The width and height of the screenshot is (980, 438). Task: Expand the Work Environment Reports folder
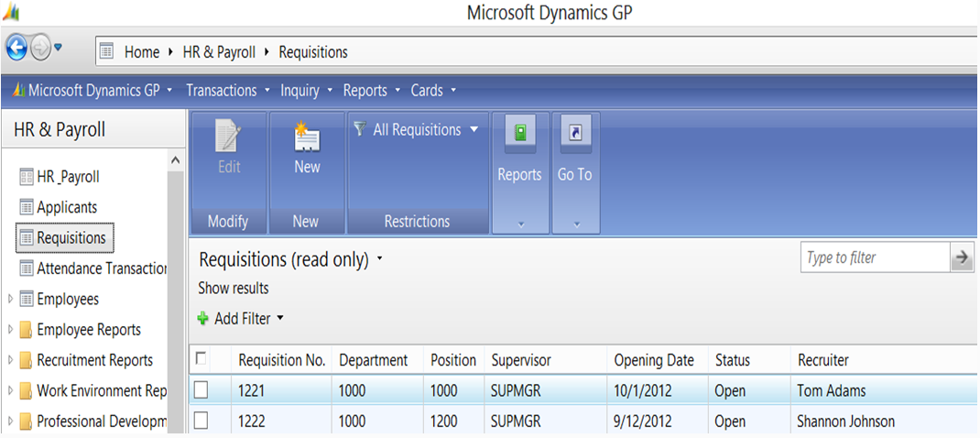[x=11, y=391]
